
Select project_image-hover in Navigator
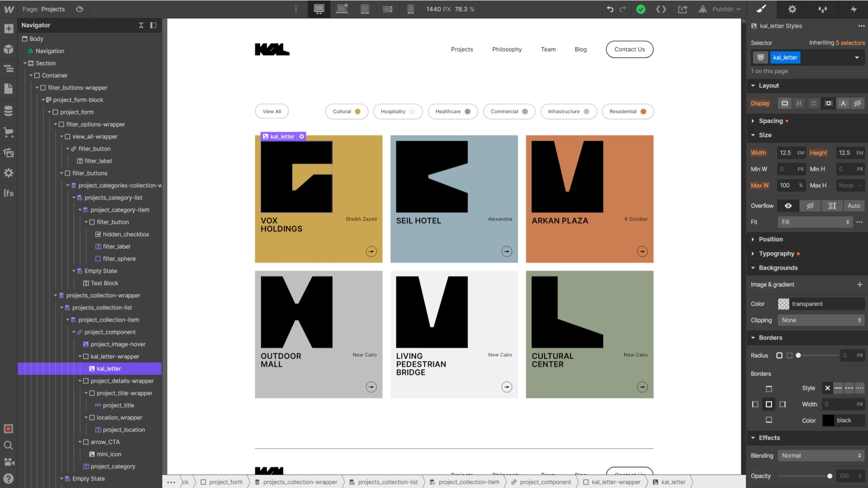coord(118,344)
